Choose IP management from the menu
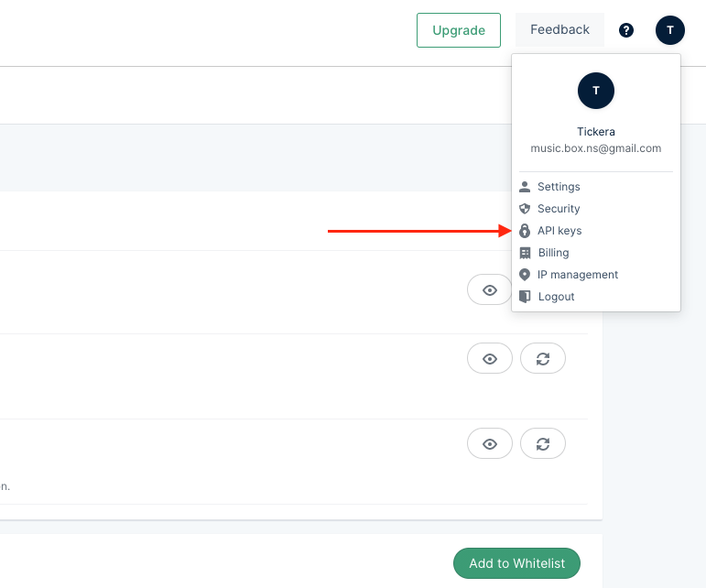Screen dimensions: 706x588 coord(578,275)
